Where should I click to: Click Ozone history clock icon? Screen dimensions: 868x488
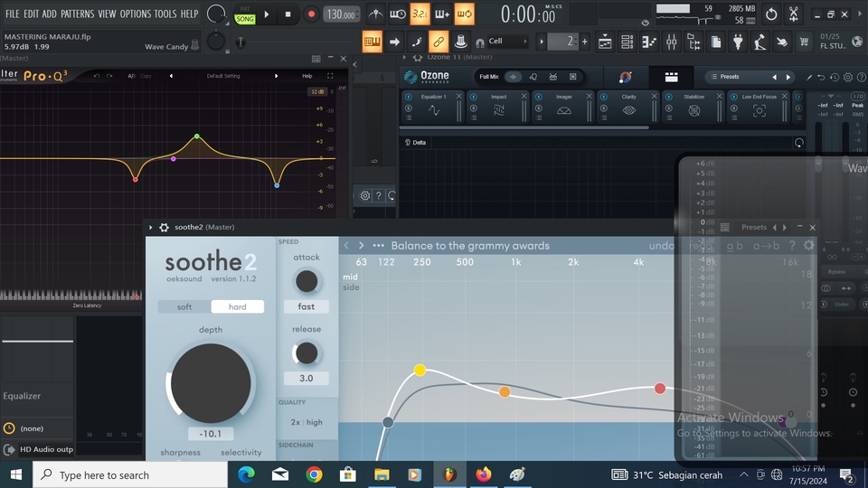[x=835, y=78]
